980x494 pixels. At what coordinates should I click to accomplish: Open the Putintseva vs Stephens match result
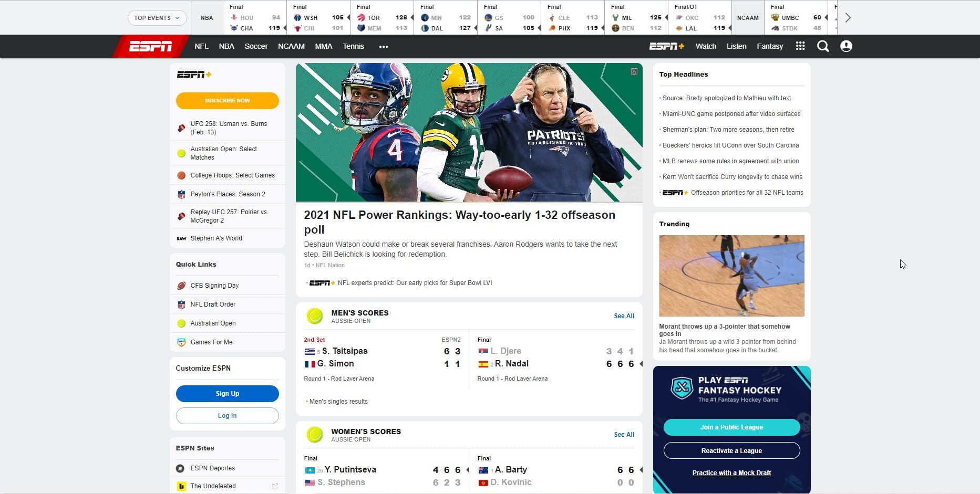(x=382, y=471)
